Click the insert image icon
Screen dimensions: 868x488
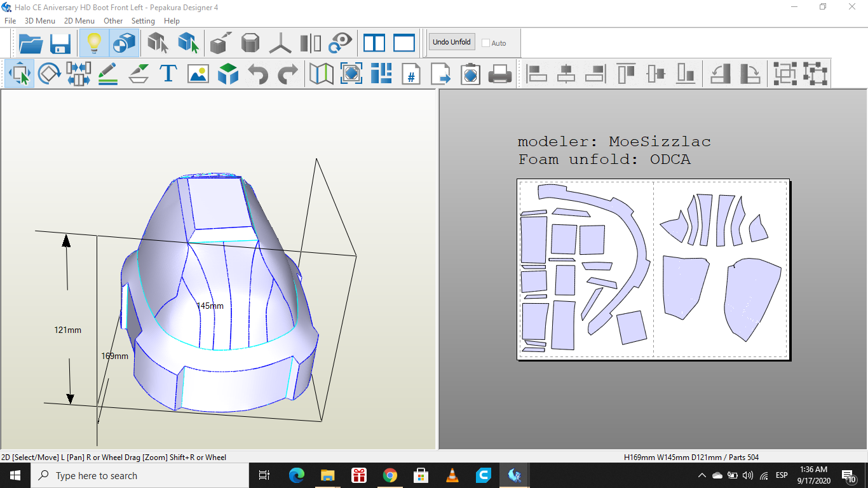pos(198,74)
